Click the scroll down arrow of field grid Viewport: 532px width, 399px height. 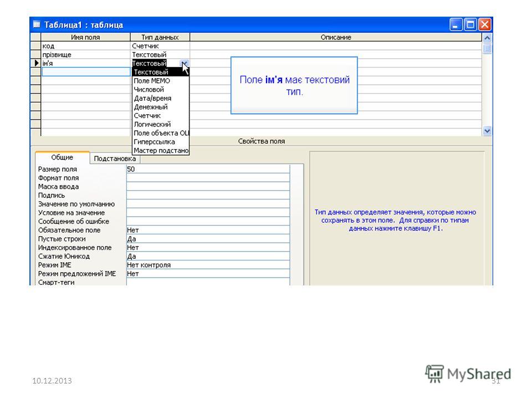pos(487,131)
